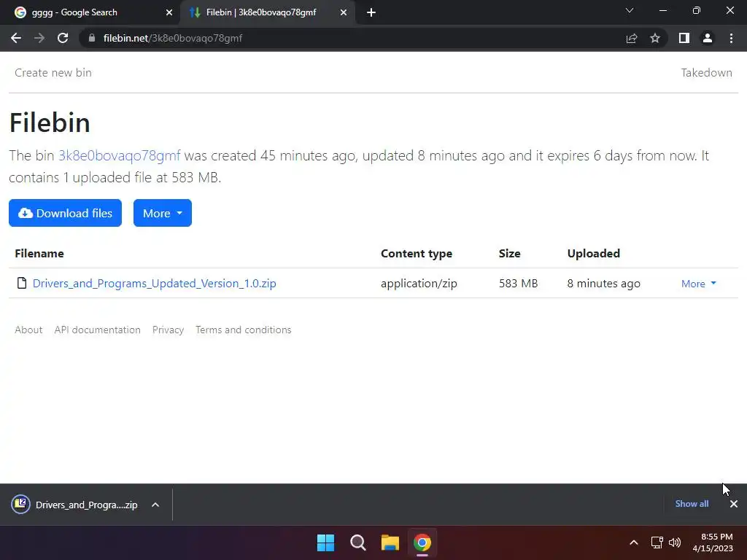Go back to the previous page
Viewport: 747px width, 560px height.
tap(16, 38)
